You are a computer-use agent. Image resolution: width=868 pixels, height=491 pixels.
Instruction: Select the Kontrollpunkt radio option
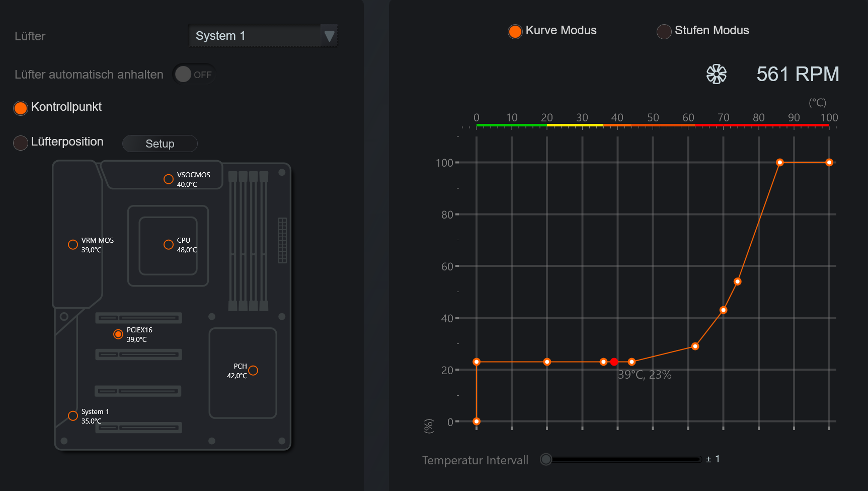(21, 108)
